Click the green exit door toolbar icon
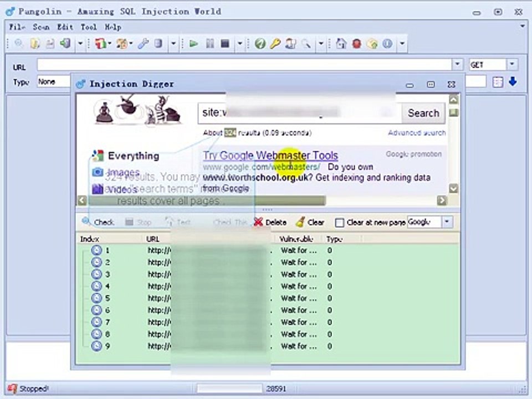Image resolution: width=532 pixels, height=399 pixels. click(65, 43)
